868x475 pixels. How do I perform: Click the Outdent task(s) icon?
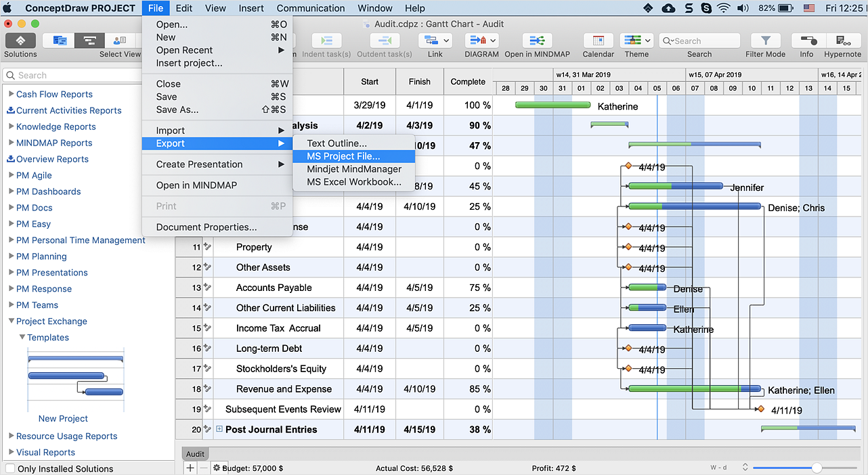(384, 41)
